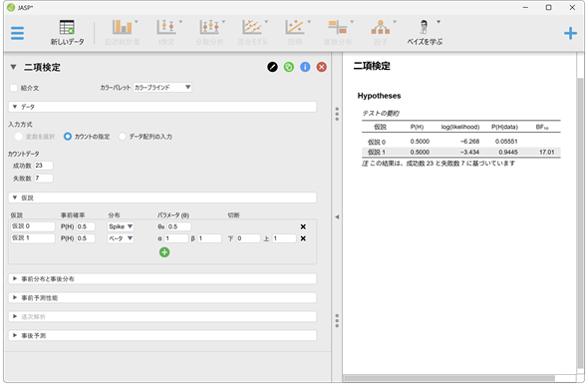Open the ベータ distribution dropdown for 仮説 1
This screenshot has width=588, height=386.
coord(121,238)
